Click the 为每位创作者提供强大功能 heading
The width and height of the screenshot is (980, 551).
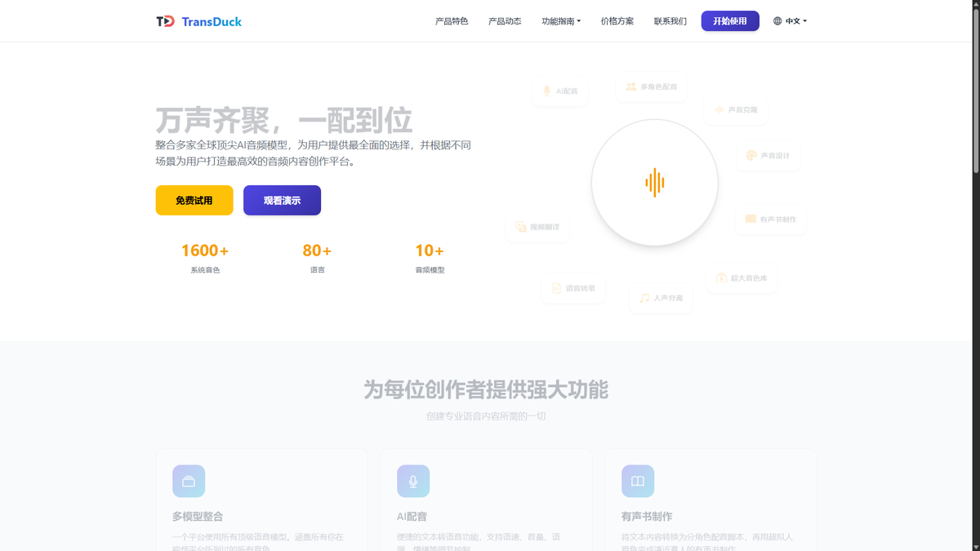486,390
